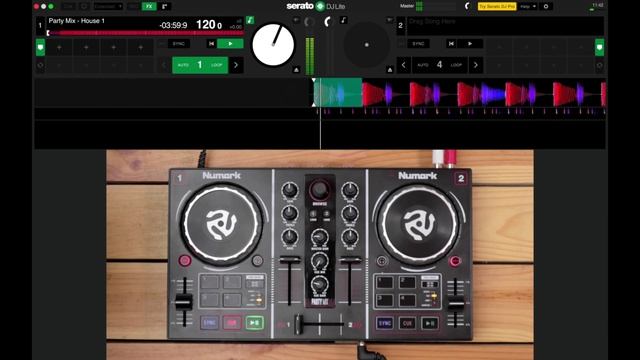This screenshot has height=360, width=640.
Task: Click the Practice Mode icon beside FX
Action: point(165,7)
